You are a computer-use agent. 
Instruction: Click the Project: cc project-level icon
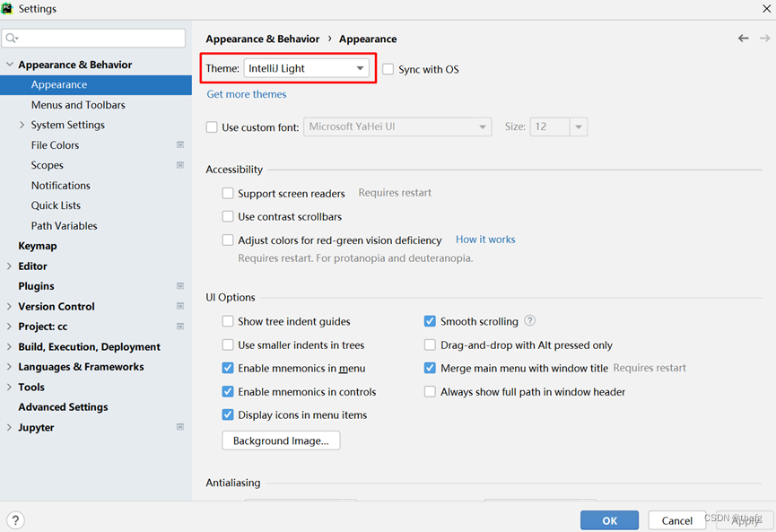coord(180,327)
